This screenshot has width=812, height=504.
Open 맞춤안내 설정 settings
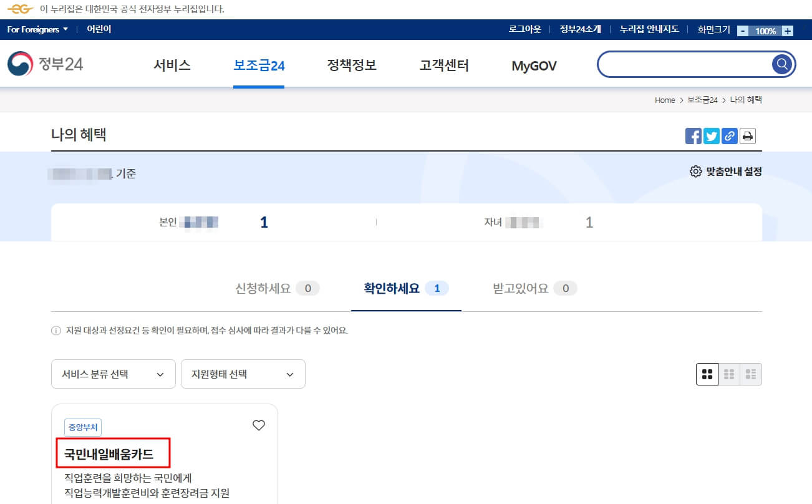tap(726, 172)
